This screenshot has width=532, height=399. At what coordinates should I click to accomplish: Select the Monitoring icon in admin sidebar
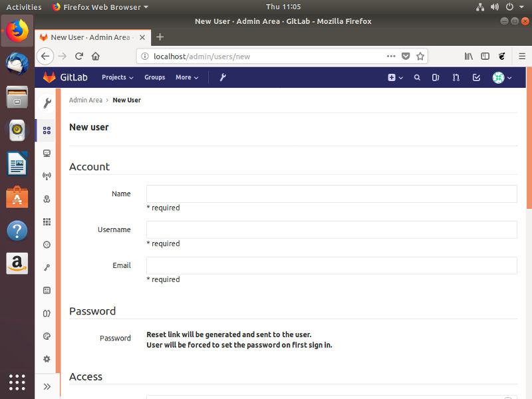[47, 153]
